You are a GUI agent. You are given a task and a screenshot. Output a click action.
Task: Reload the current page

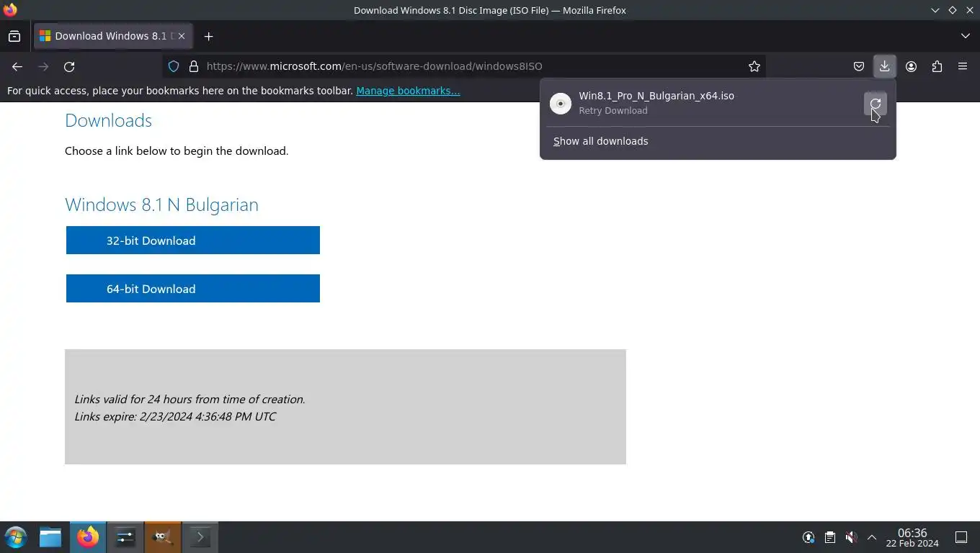[69, 66]
